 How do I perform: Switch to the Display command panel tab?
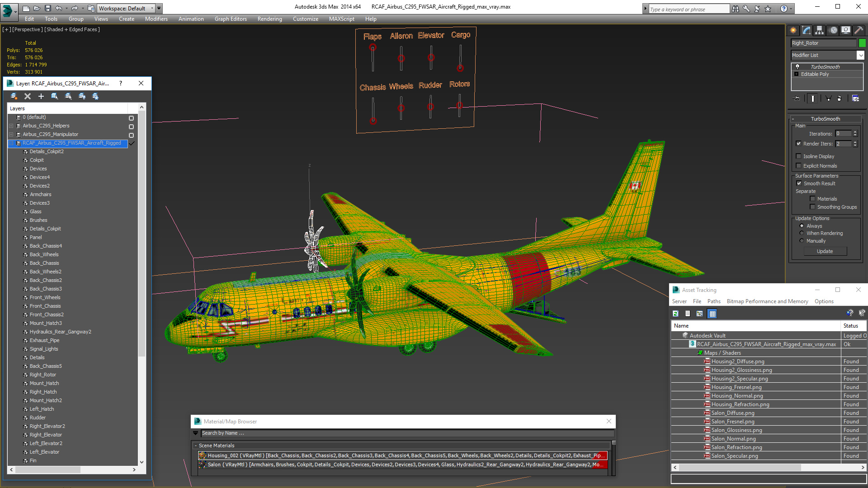[x=846, y=30]
